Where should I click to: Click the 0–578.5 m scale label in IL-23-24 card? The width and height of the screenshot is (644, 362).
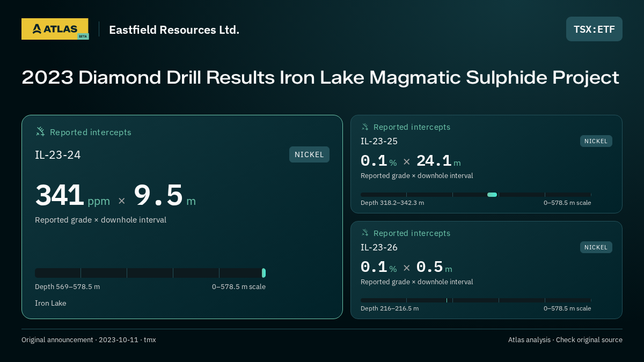click(239, 287)
